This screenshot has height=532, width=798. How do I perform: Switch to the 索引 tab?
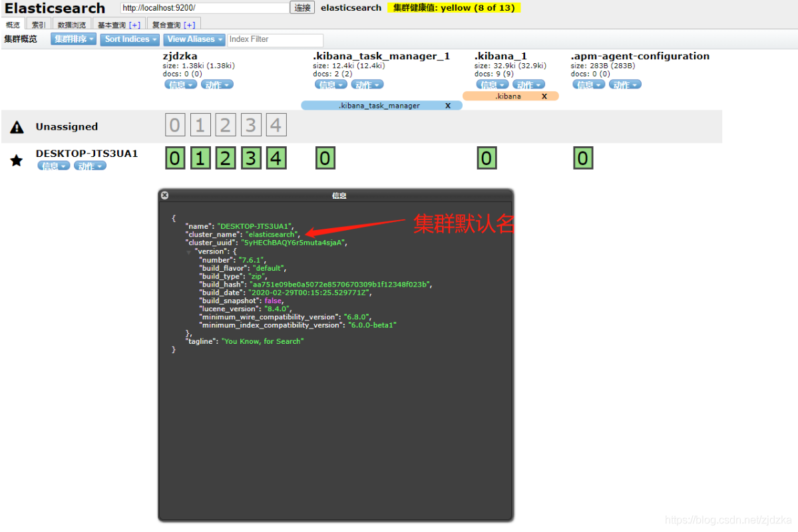coord(39,25)
